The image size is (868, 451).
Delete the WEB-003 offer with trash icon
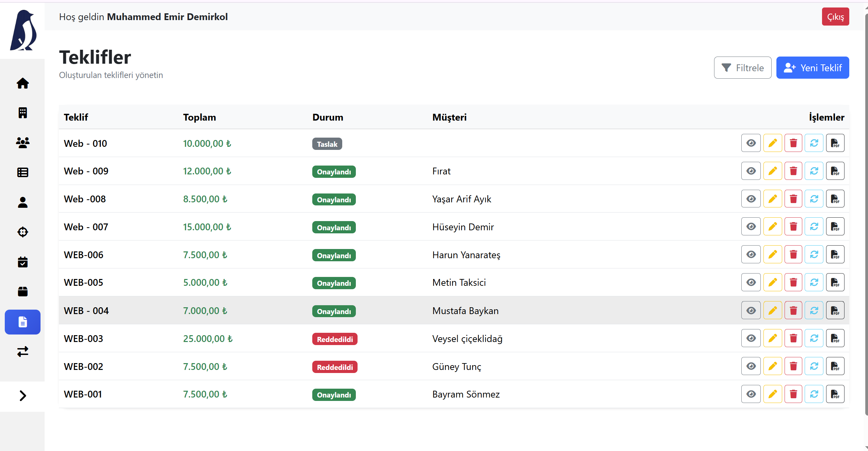(793, 338)
